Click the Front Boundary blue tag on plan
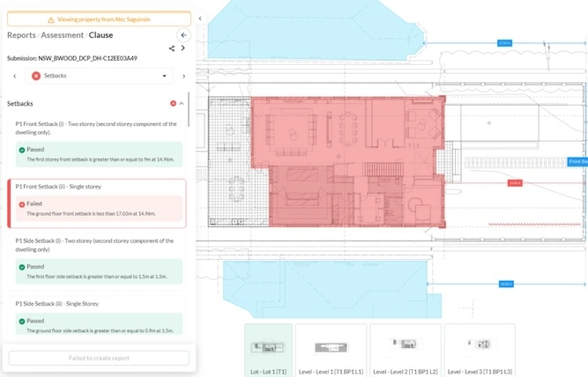Viewport: 588px width, 377px height. click(x=577, y=161)
